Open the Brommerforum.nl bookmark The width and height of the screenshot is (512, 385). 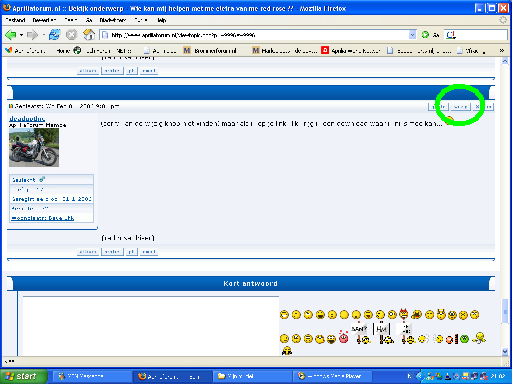(210, 51)
